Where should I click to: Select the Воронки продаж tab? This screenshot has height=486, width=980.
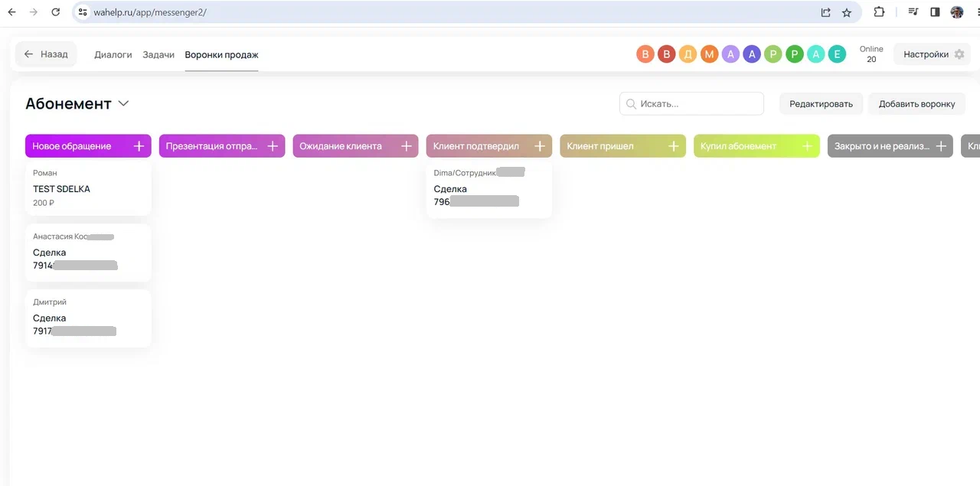coord(221,55)
